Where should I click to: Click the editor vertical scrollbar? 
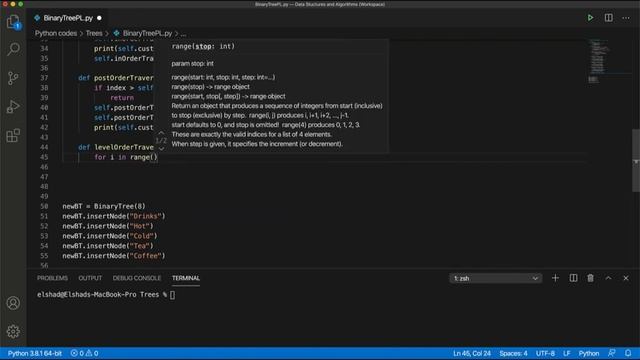point(636,160)
